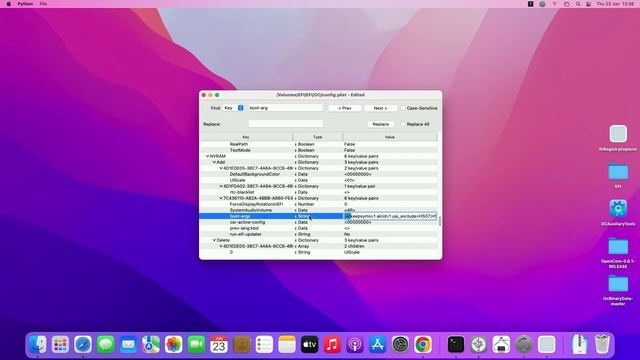Open Spotlight search in menu bar
Viewport: 640px width, 360px height.
click(578, 4)
